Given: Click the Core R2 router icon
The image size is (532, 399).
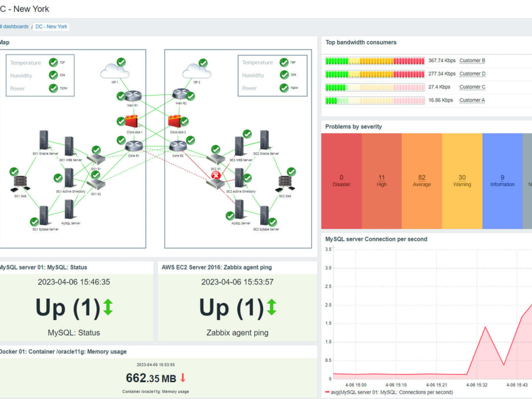Looking at the screenshot, I should (x=177, y=146).
